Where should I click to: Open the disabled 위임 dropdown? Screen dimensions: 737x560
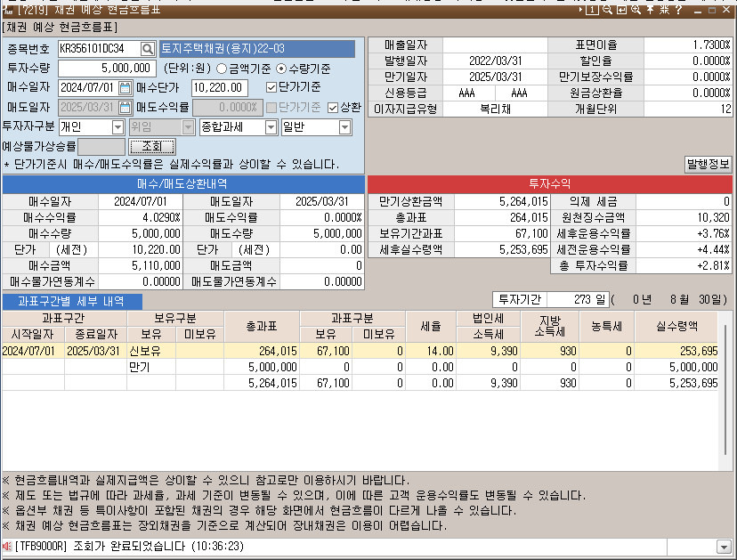tap(188, 127)
